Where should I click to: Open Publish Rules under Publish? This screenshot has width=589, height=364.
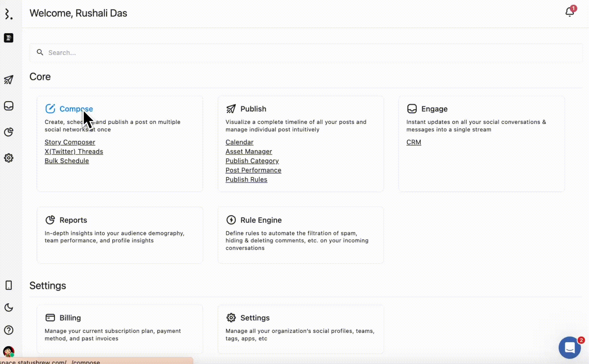246,179
